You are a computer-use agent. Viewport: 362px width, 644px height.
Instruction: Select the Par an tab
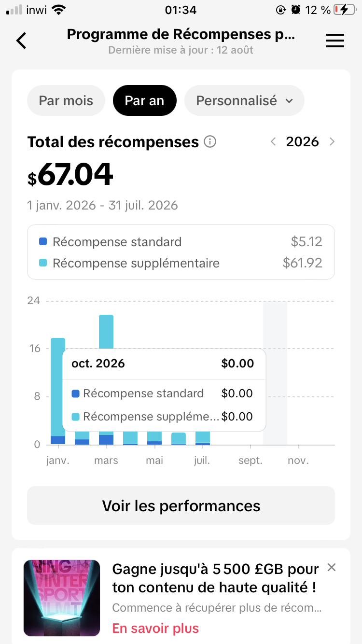tap(144, 100)
